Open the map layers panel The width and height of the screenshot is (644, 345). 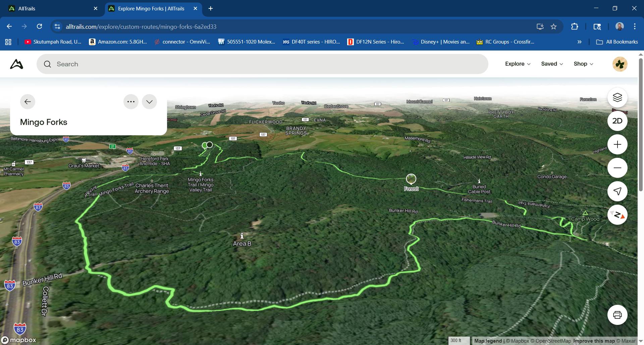617,97
